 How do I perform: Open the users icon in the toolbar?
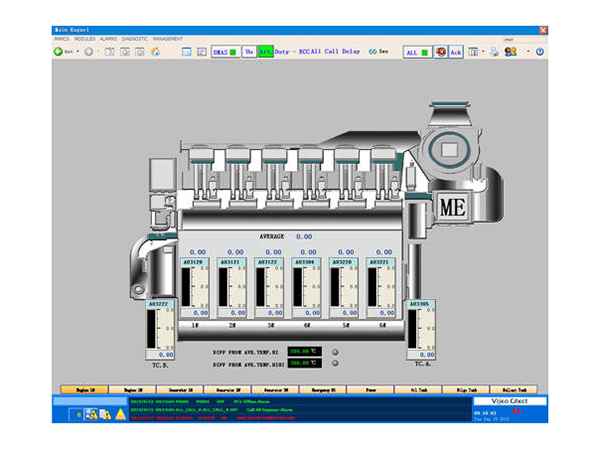[509, 51]
